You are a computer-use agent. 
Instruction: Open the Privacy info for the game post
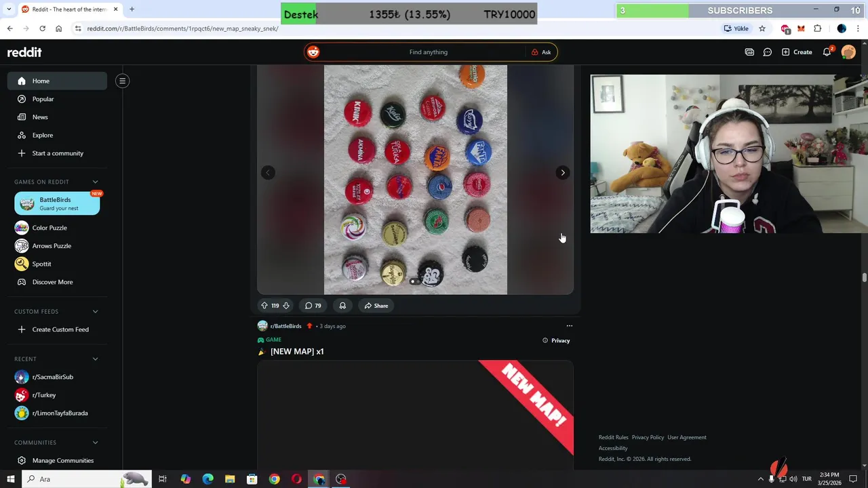pos(556,340)
